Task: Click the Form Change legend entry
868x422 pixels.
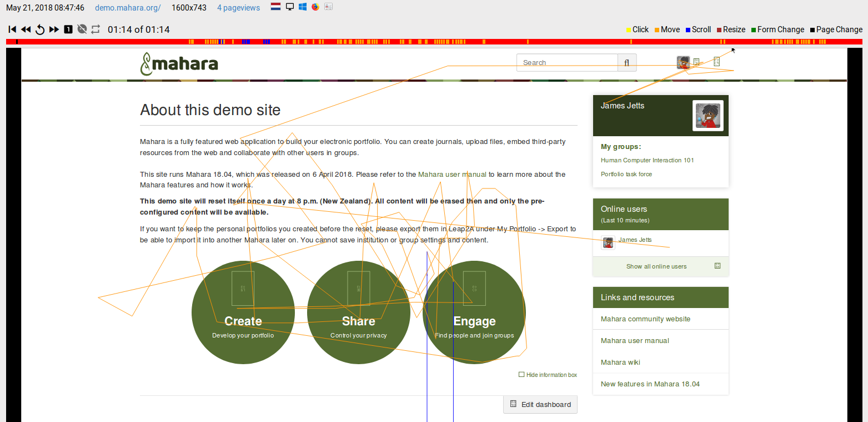Action: tap(777, 29)
